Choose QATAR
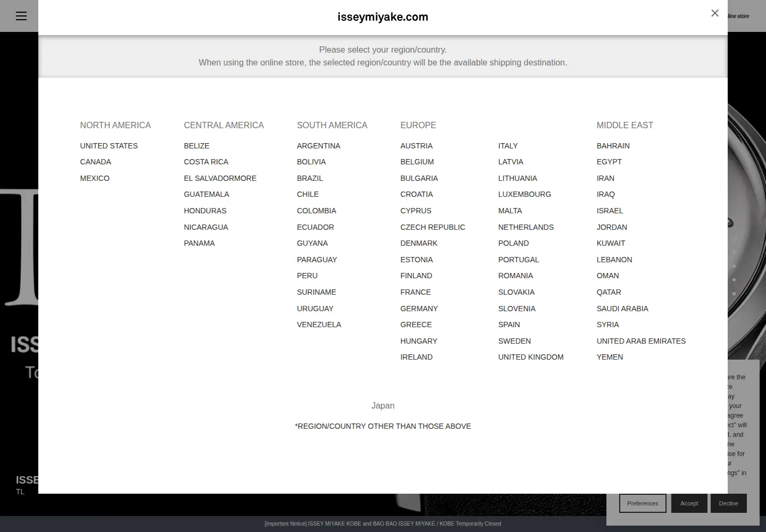 (609, 292)
